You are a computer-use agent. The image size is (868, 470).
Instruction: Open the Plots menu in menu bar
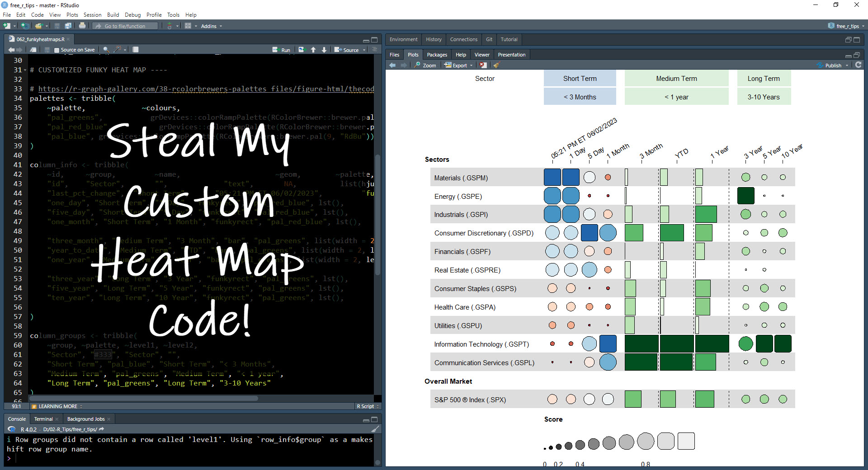click(72, 15)
